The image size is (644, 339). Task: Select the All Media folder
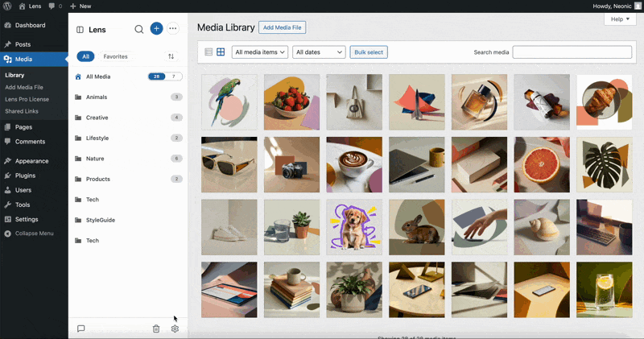point(128,76)
